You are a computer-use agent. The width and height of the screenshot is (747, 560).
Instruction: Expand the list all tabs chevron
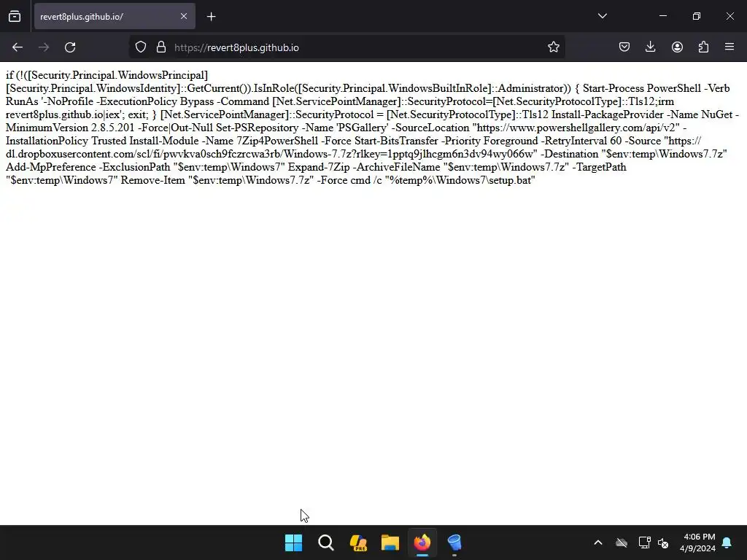[602, 16]
